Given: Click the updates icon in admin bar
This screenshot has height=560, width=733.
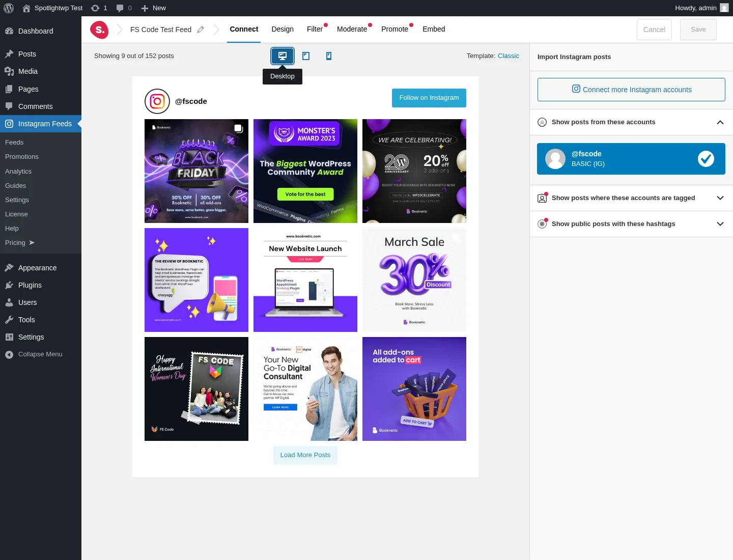Looking at the screenshot, I should (x=95, y=8).
